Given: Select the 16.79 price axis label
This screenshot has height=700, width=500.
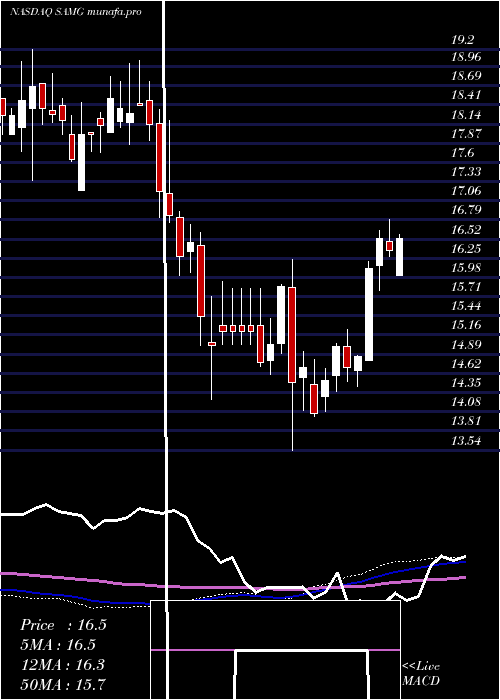Looking at the screenshot, I should (467, 209).
